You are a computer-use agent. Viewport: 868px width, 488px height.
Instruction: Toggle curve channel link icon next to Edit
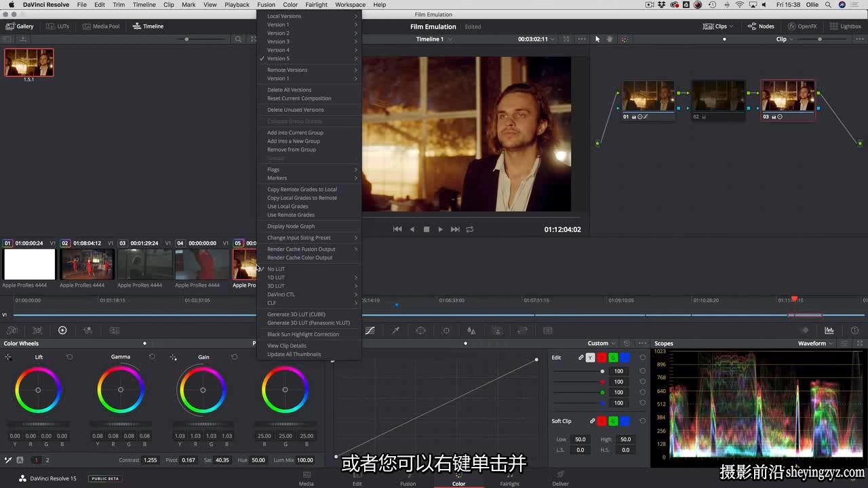(x=580, y=357)
